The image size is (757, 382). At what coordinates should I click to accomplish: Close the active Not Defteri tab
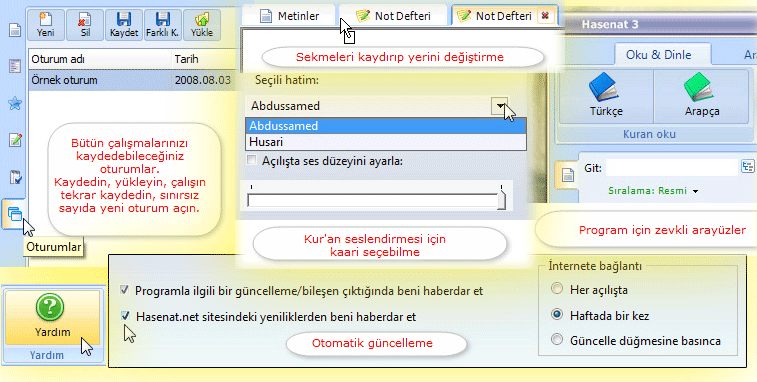click(546, 16)
